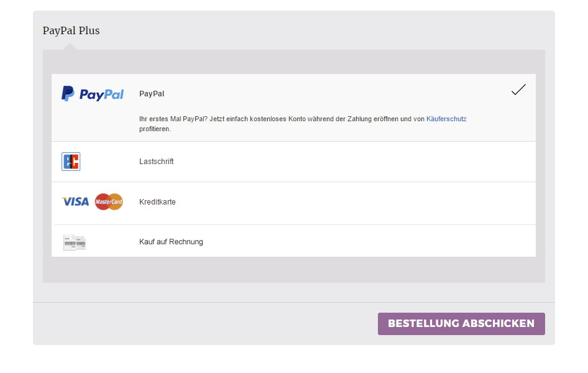
Task: Open the Käuferschutz link
Action: point(446,119)
